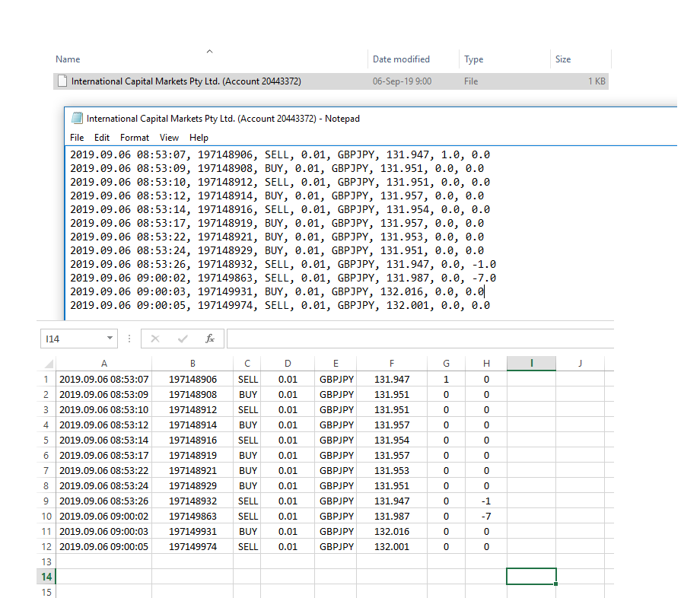
Task: Click into the Excel formula bar
Action: pyautogui.click(x=420, y=339)
